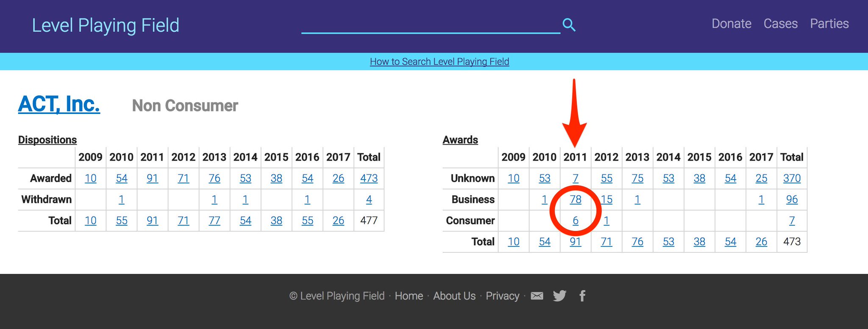The height and width of the screenshot is (329, 868).
Task: Open Consumer 2011 count 6 in Awards
Action: [576, 221]
